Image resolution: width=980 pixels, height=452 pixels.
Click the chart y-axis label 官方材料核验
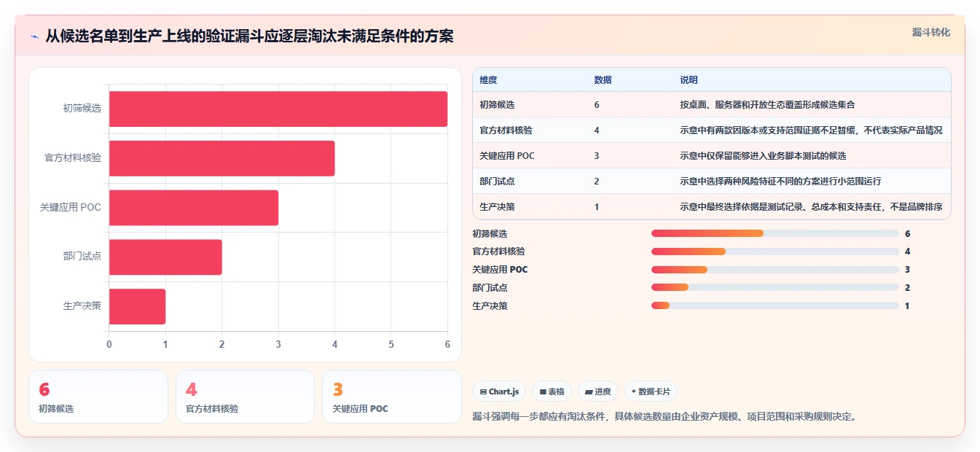tap(73, 158)
